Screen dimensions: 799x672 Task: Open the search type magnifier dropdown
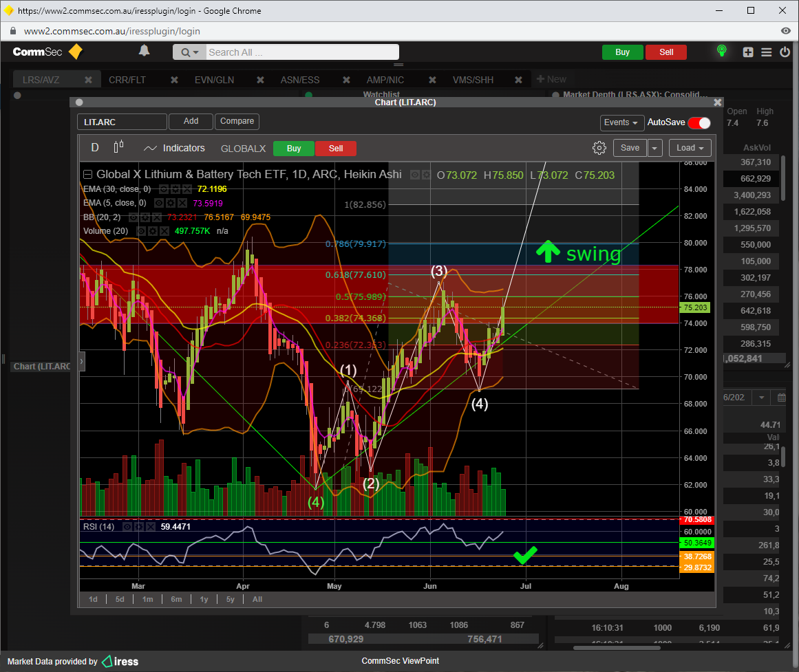pyautogui.click(x=189, y=52)
